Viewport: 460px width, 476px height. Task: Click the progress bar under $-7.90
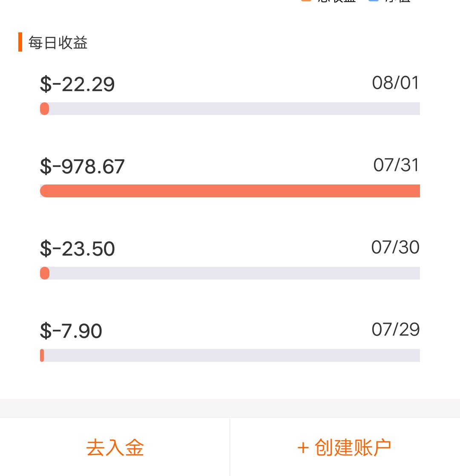pos(230,355)
